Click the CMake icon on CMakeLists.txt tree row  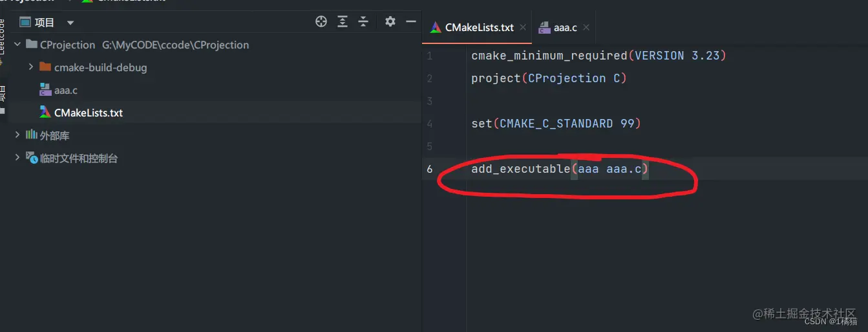click(45, 112)
